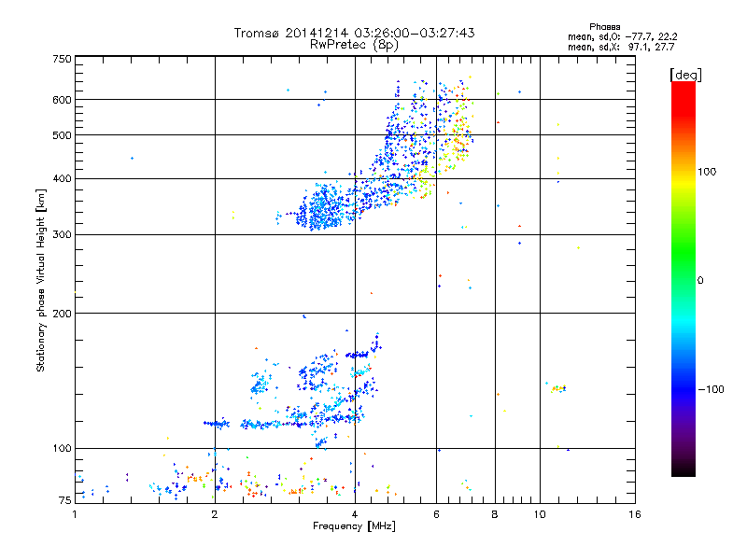Click the y-axis label '300'
The height and width of the screenshot is (560, 747).
click(62, 235)
